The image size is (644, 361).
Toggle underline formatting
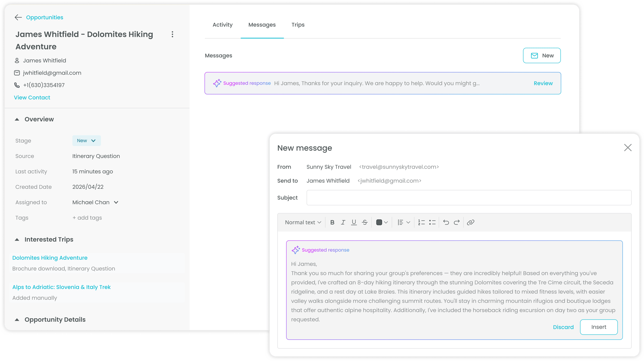click(354, 222)
